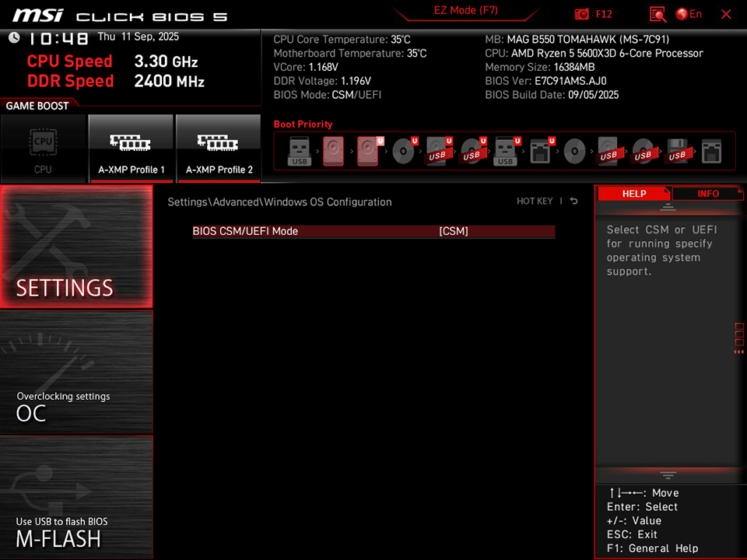Toggle GAME BOOST on
The height and width of the screenshot is (560, 747).
(x=37, y=105)
